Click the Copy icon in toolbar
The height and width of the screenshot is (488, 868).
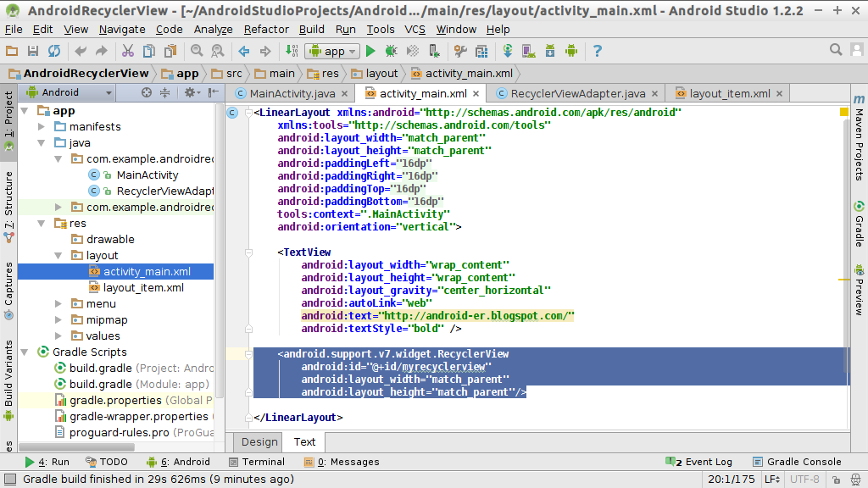click(x=149, y=51)
